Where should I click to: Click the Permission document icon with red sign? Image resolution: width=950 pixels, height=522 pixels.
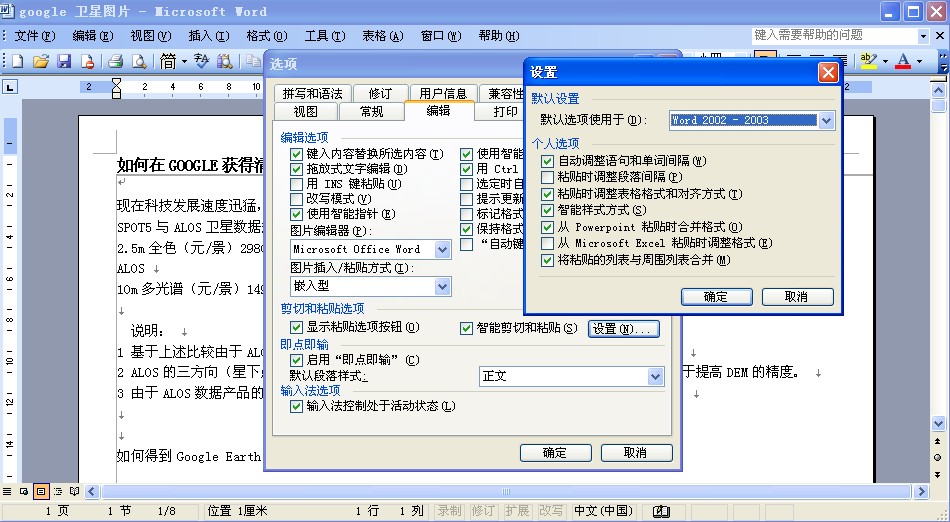pos(87,61)
